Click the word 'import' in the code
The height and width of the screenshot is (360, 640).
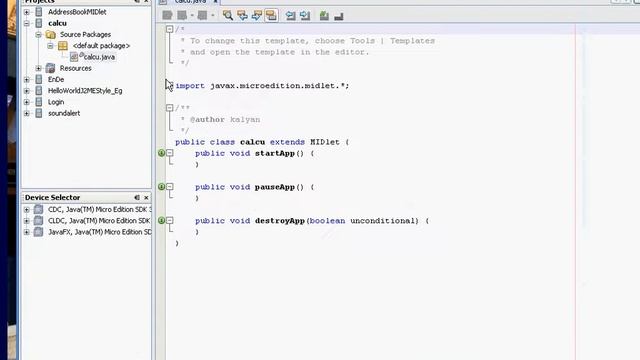pyautogui.click(x=190, y=86)
